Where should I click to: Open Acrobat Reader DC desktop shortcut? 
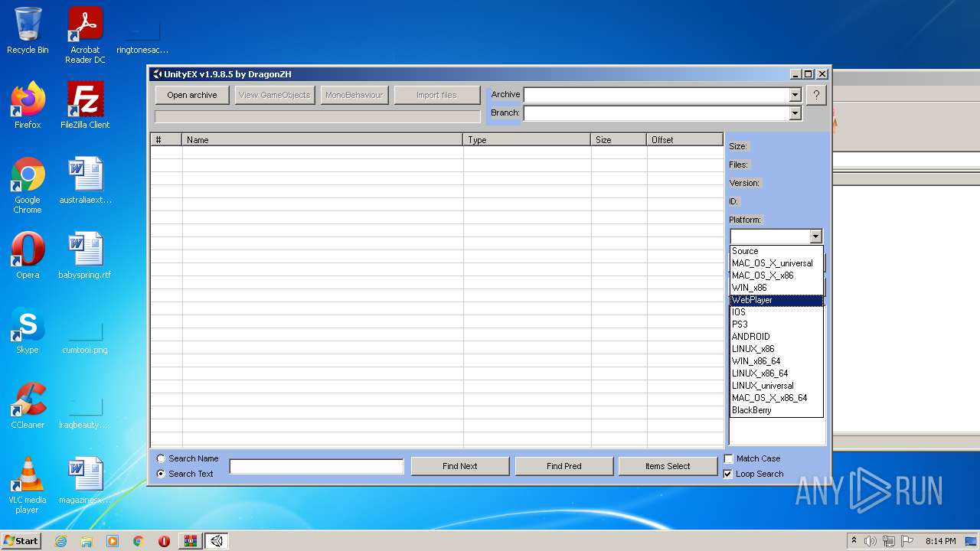(x=85, y=35)
